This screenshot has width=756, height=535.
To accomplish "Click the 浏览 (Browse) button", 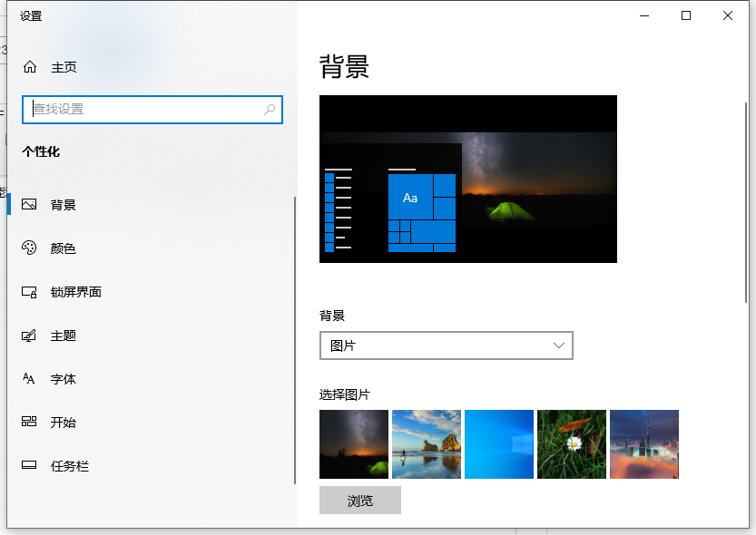I will click(x=359, y=500).
